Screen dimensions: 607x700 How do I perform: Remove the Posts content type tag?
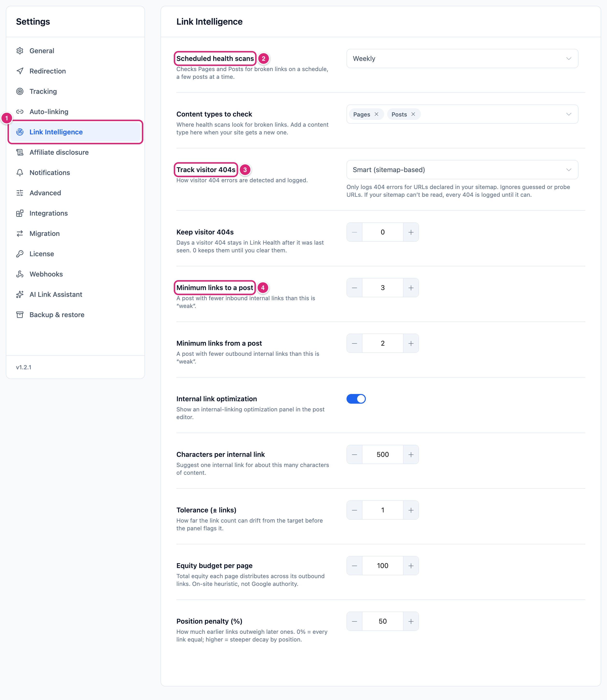tap(413, 114)
